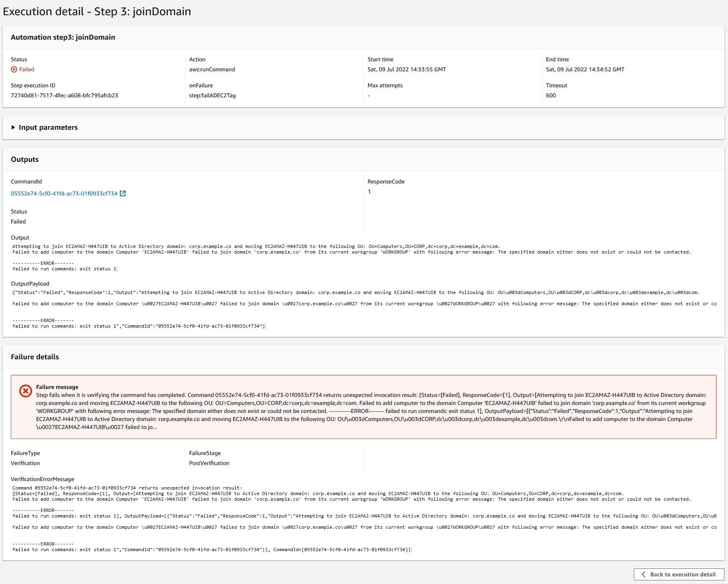Click the 'Timeout' label
728x584 pixels.
(557, 85)
